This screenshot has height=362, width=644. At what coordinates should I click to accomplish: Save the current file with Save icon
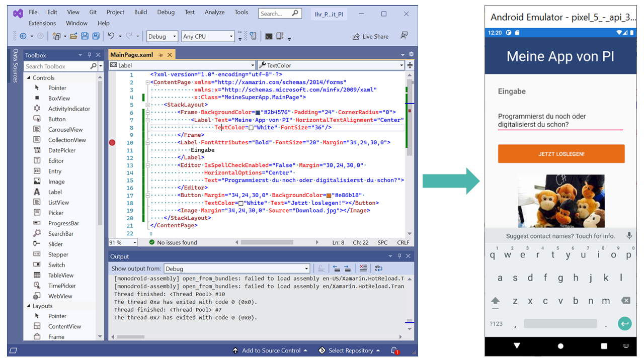pos(85,36)
